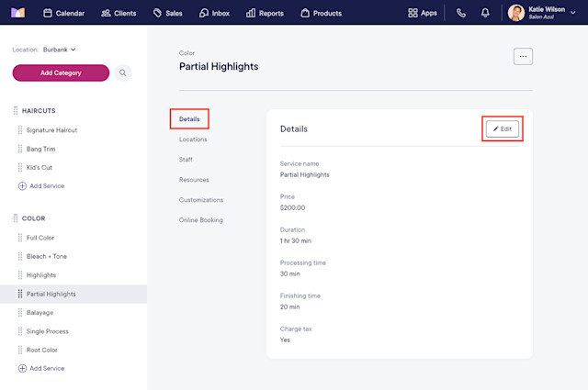Click plus icon to Add Service under Haircuts

pos(22,185)
